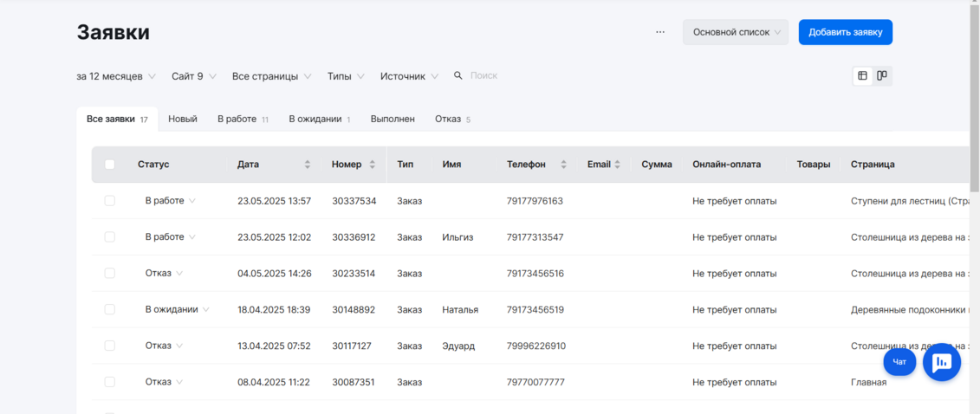Click the search magnifier icon
Screen dimensions: 980x414
pyautogui.click(x=458, y=75)
